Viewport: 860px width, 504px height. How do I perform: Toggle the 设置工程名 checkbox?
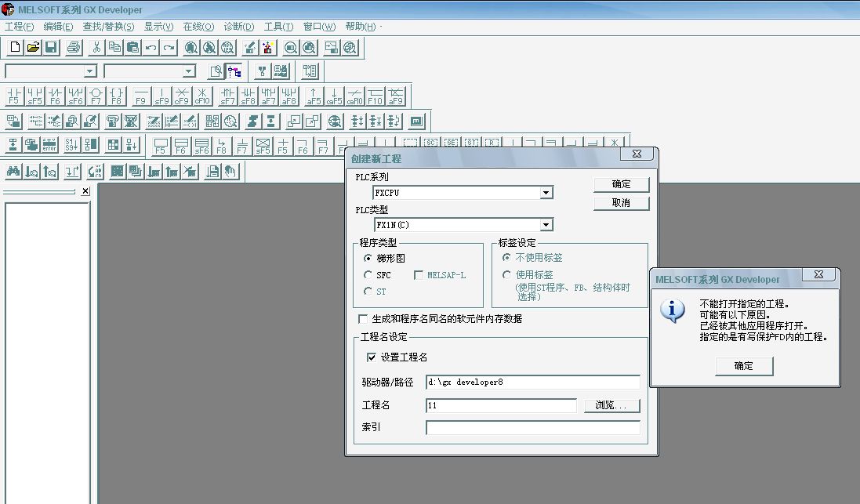click(372, 357)
